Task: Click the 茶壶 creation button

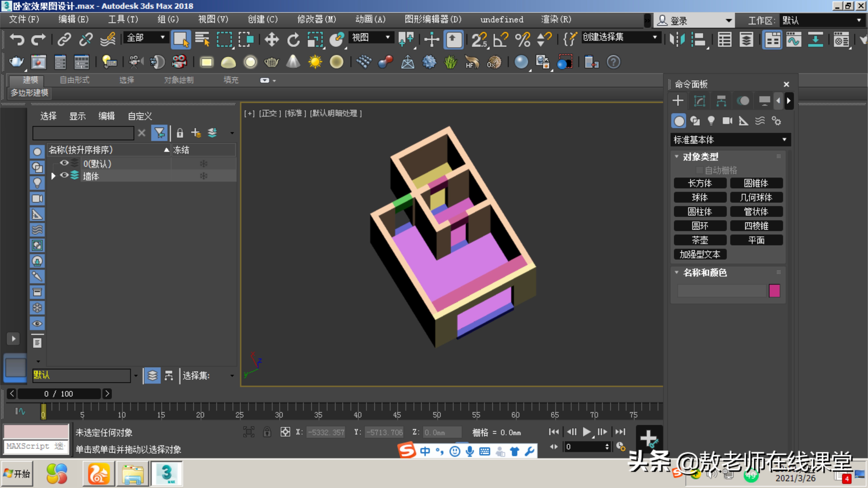Action: [x=700, y=240]
